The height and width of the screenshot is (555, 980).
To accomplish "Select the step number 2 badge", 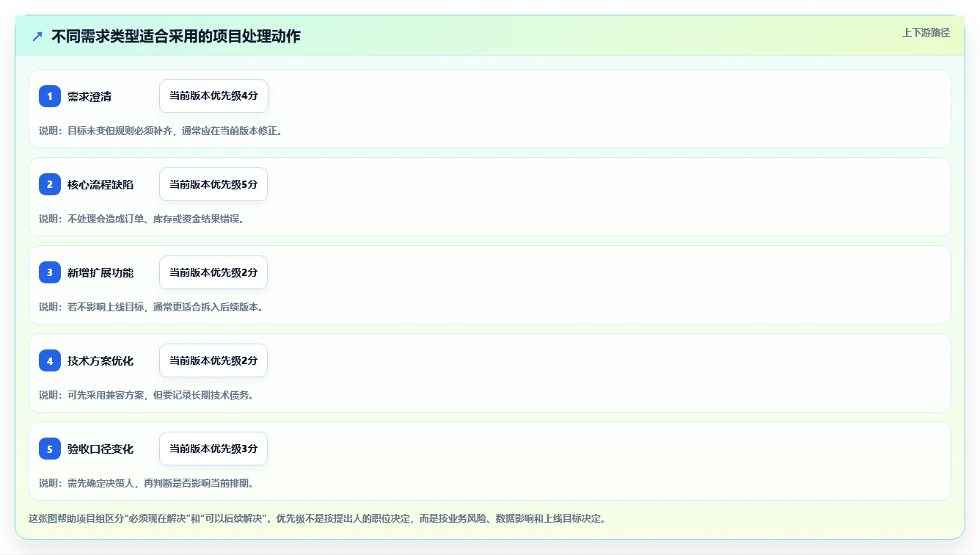I will [50, 184].
